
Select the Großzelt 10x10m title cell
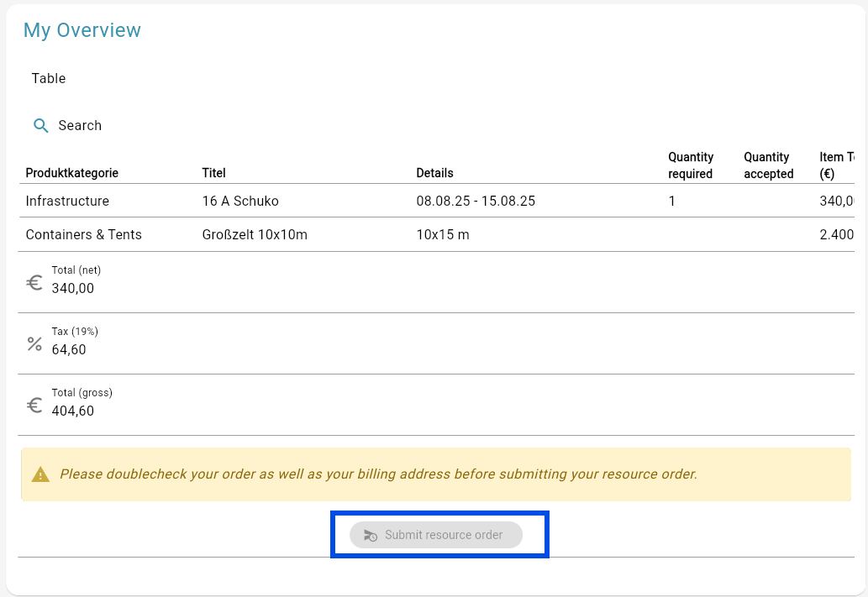click(255, 234)
